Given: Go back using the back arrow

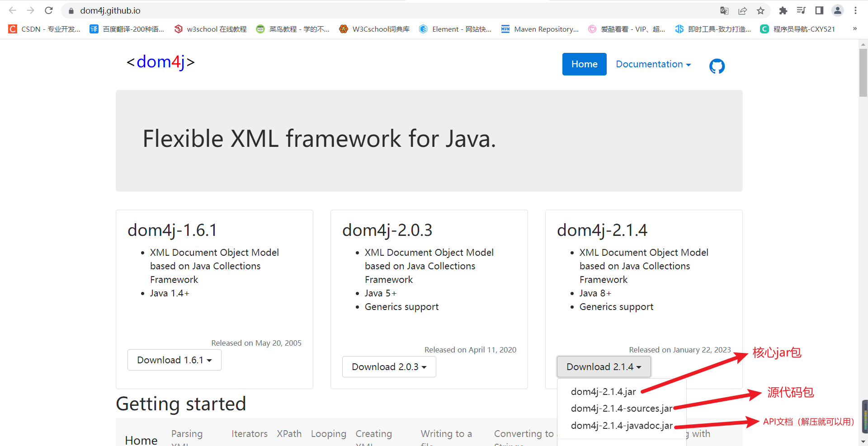Looking at the screenshot, I should [13, 10].
